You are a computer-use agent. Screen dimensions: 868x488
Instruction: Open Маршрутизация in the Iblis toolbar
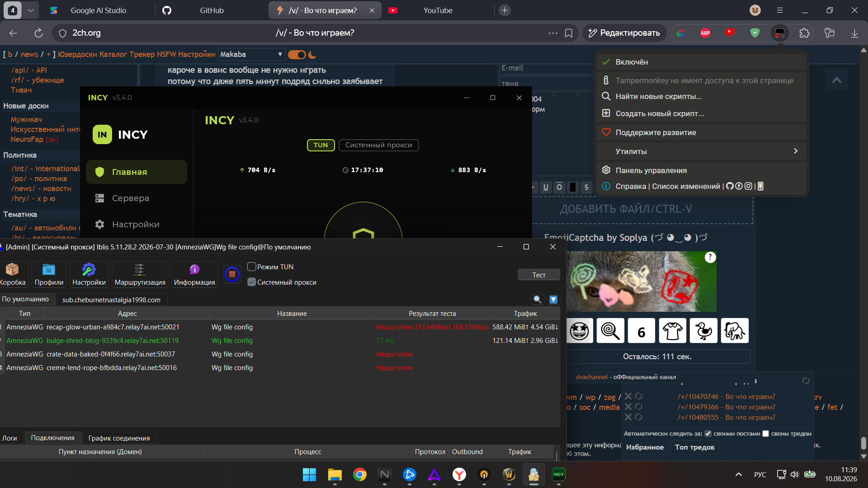(140, 274)
